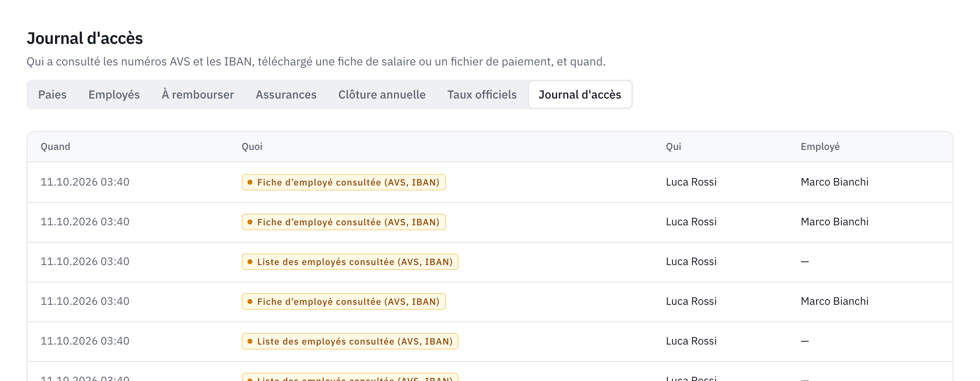
Task: Click the description text about numéros AVS
Action: (x=316, y=62)
